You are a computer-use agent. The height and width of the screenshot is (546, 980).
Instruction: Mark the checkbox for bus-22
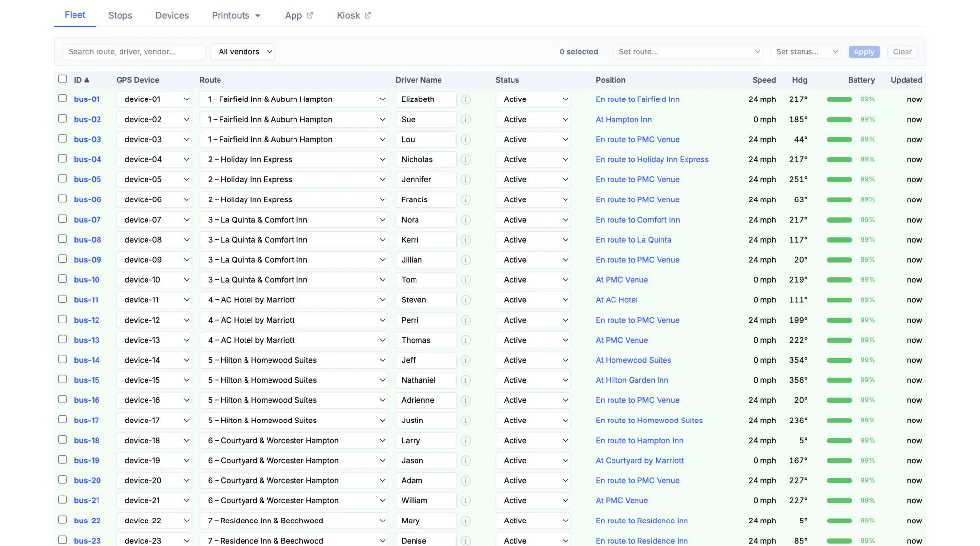pyautogui.click(x=62, y=520)
